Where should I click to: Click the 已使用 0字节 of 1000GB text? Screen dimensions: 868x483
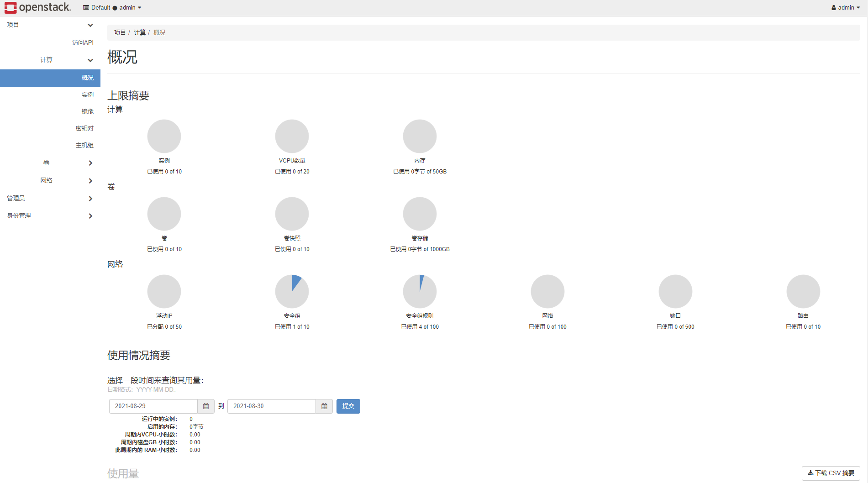click(x=420, y=249)
